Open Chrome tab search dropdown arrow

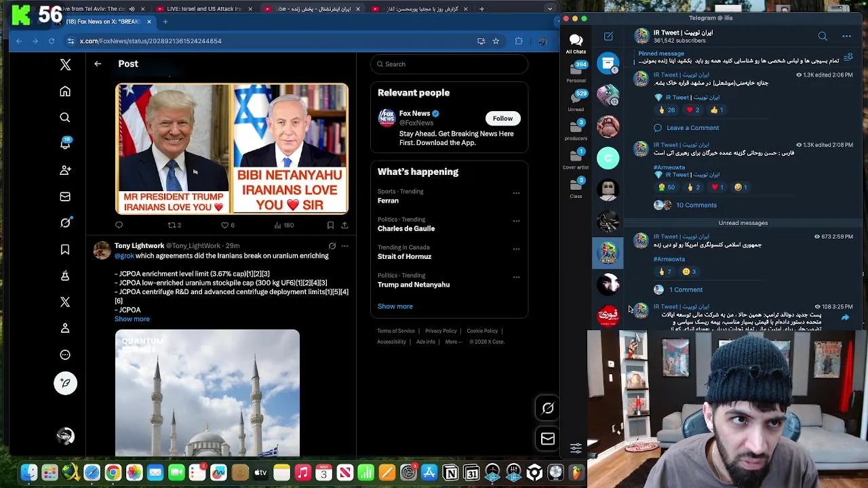pos(550,9)
